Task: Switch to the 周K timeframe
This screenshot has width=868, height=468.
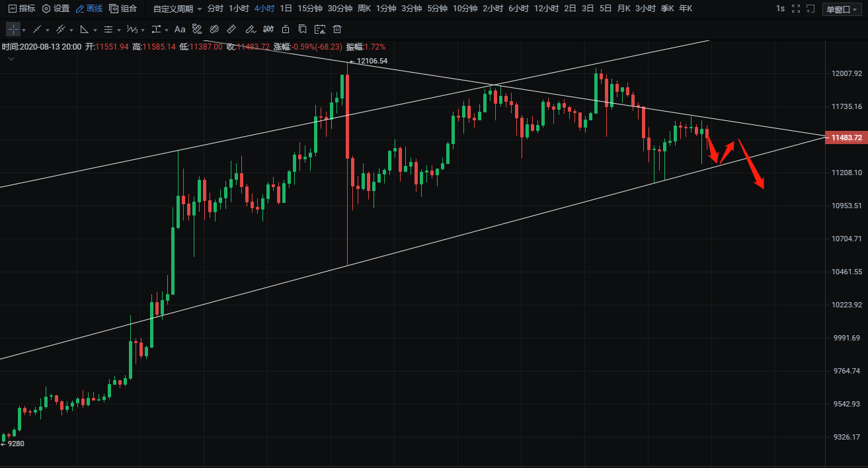Action: (x=364, y=9)
